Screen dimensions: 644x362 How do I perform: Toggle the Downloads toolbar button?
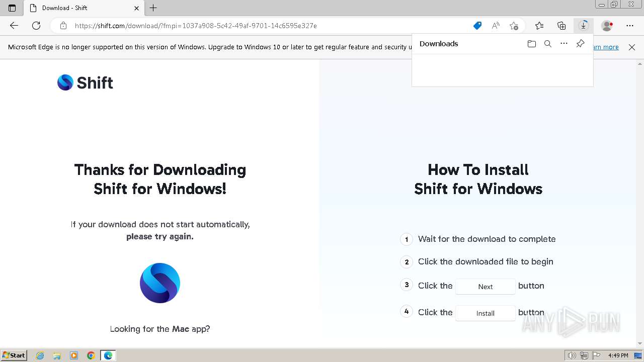pos(584,26)
